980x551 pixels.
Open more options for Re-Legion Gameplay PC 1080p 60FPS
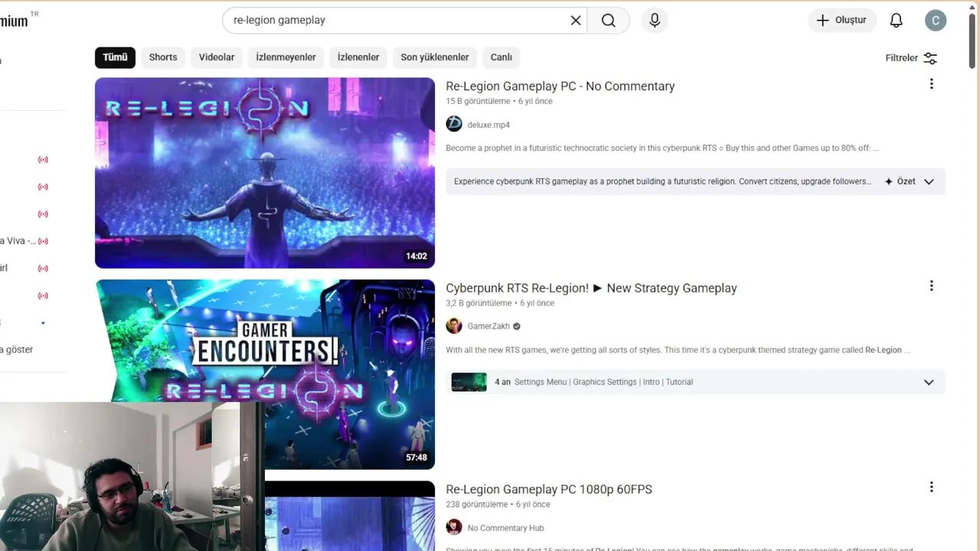[x=932, y=487]
